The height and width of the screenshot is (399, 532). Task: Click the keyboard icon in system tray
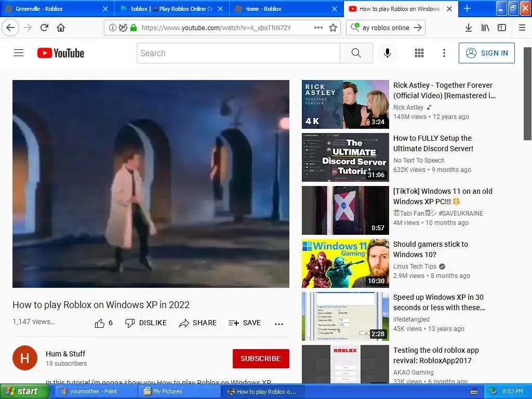474,392
